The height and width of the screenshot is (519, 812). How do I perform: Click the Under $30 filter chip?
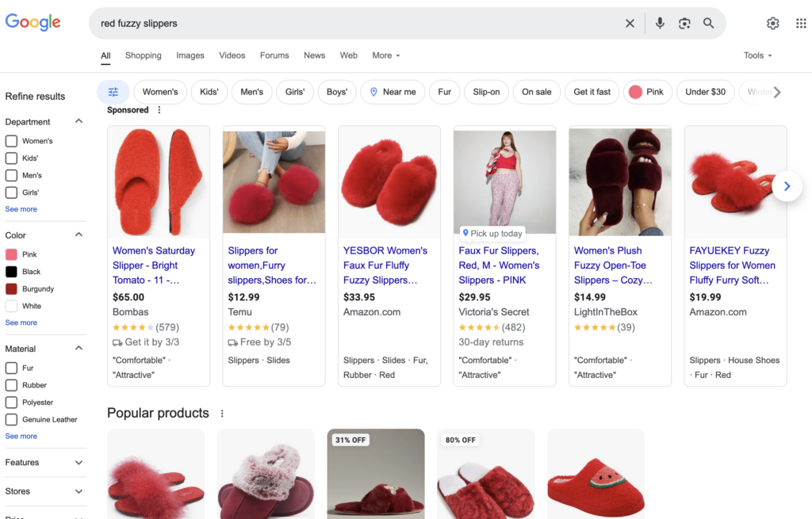[705, 92]
